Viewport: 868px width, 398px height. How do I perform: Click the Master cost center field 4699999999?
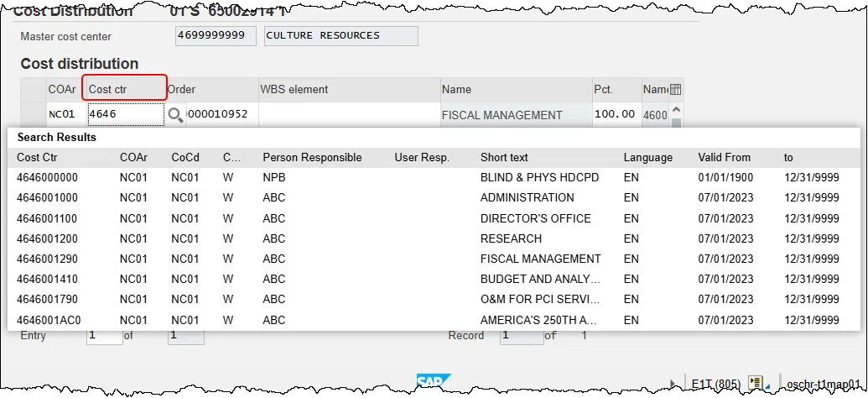point(216,36)
